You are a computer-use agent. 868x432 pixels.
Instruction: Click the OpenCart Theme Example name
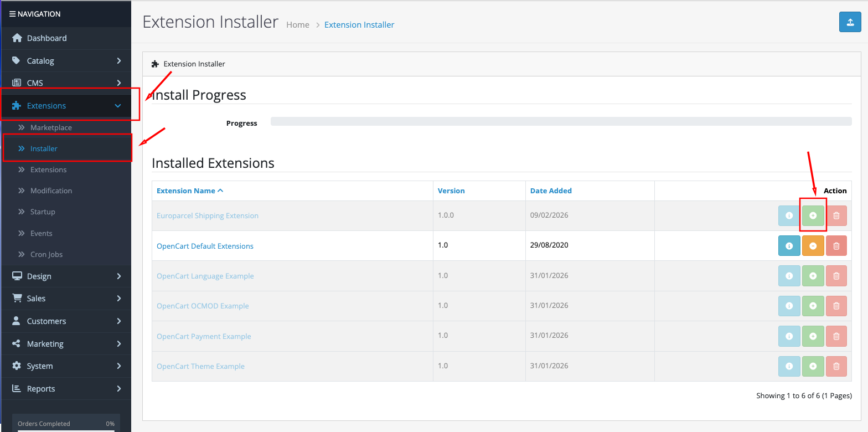[200, 366]
